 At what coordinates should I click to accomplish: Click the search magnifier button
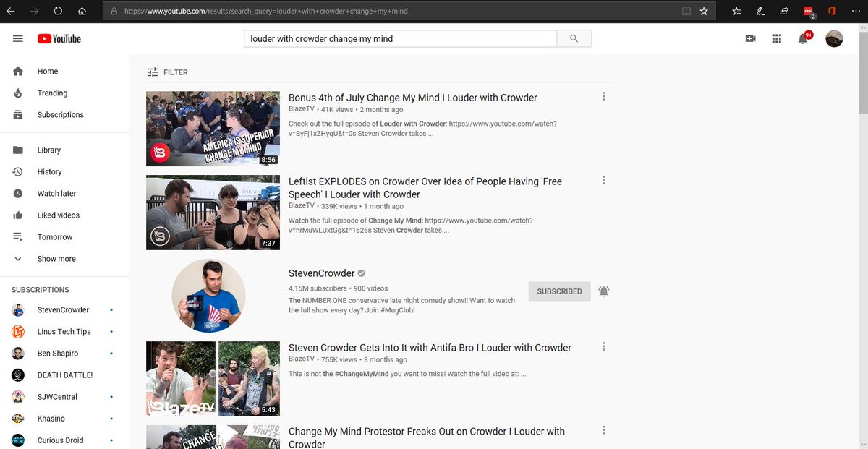pyautogui.click(x=574, y=38)
